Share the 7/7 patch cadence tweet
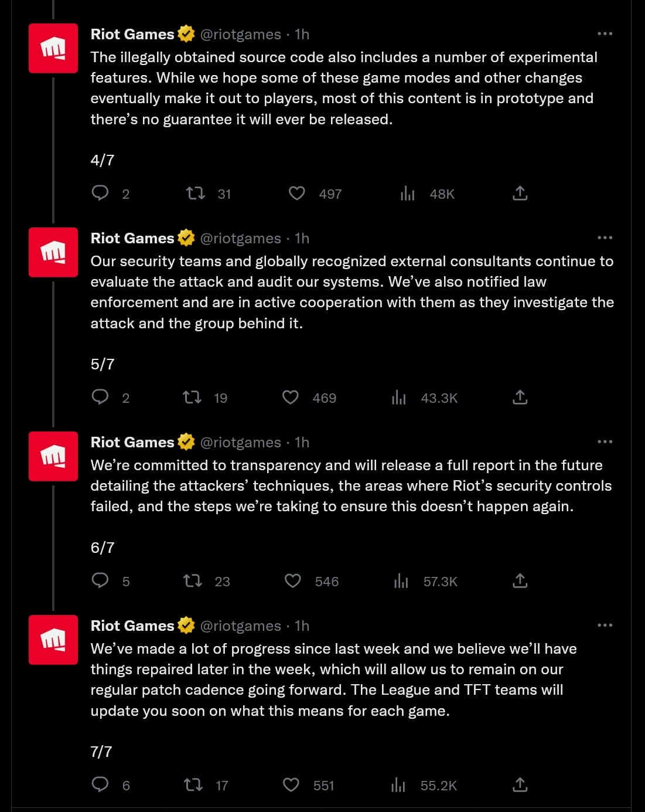645x812 pixels. pyautogui.click(x=520, y=784)
